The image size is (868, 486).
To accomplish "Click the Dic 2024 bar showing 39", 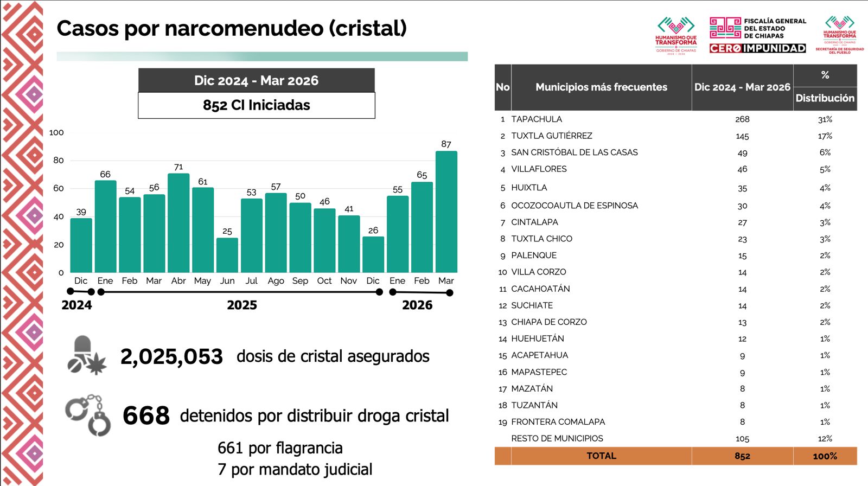I will tap(81, 245).
